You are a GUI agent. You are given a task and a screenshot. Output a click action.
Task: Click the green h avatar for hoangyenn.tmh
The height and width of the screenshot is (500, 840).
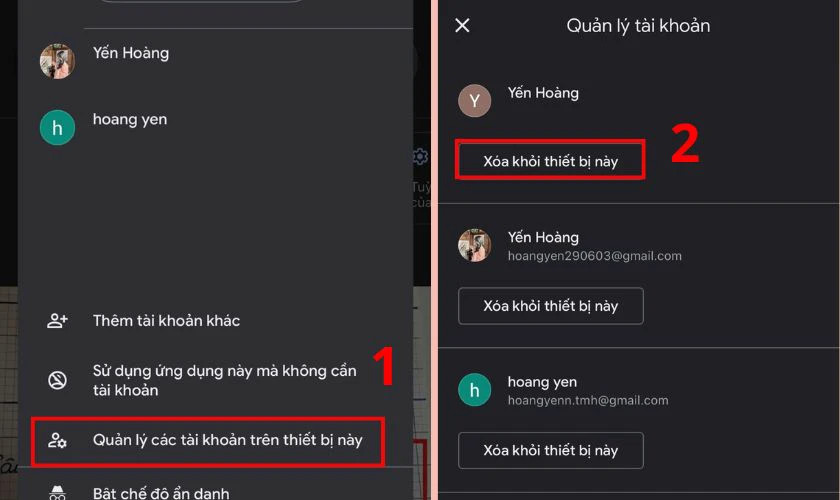click(x=475, y=390)
